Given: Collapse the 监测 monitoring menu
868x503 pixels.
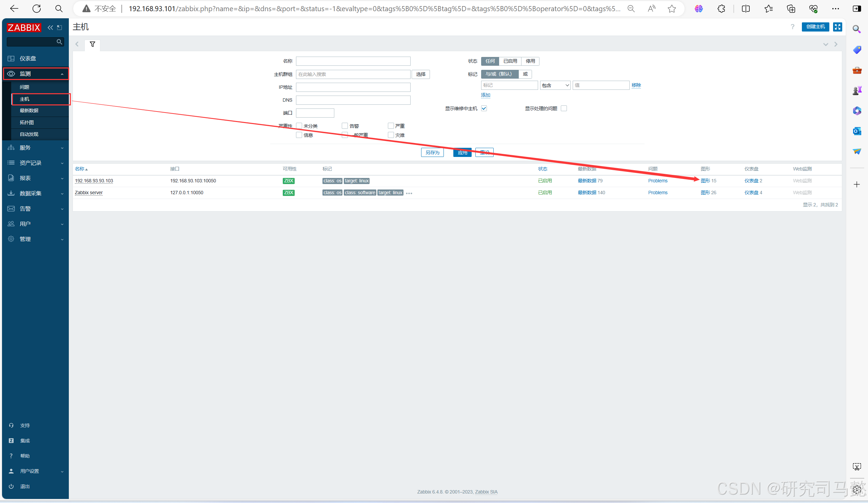Looking at the screenshot, I should 36,74.
